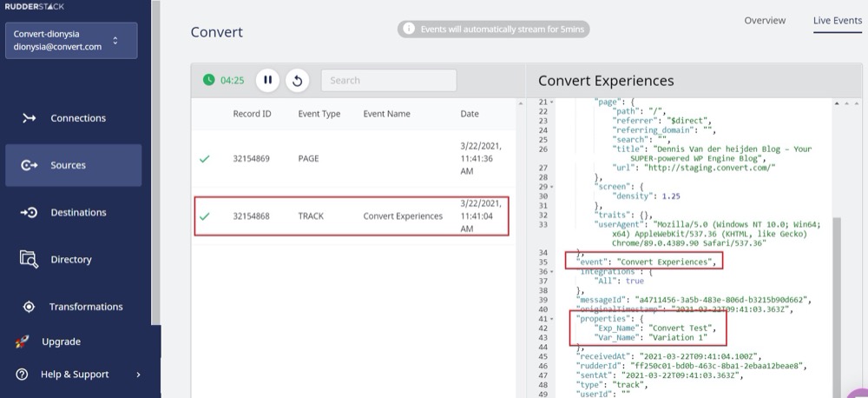This screenshot has width=868, height=398.
Task: Click the RudderStack logo
Action: click(x=35, y=6)
